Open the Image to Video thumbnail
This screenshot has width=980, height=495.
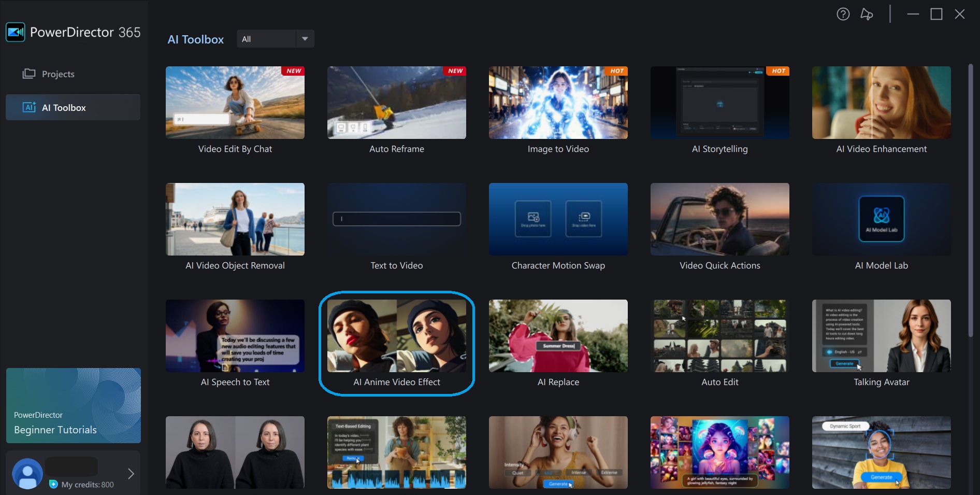pyautogui.click(x=558, y=103)
